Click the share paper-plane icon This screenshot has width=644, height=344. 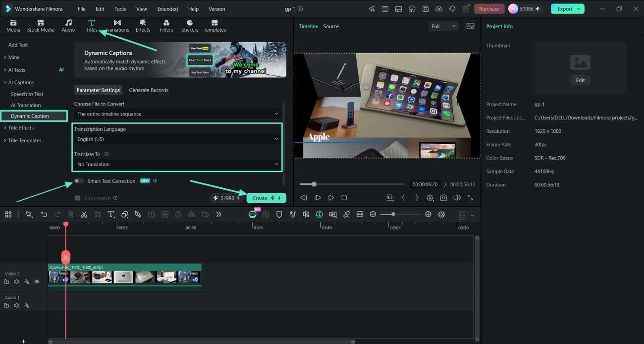tap(372, 9)
